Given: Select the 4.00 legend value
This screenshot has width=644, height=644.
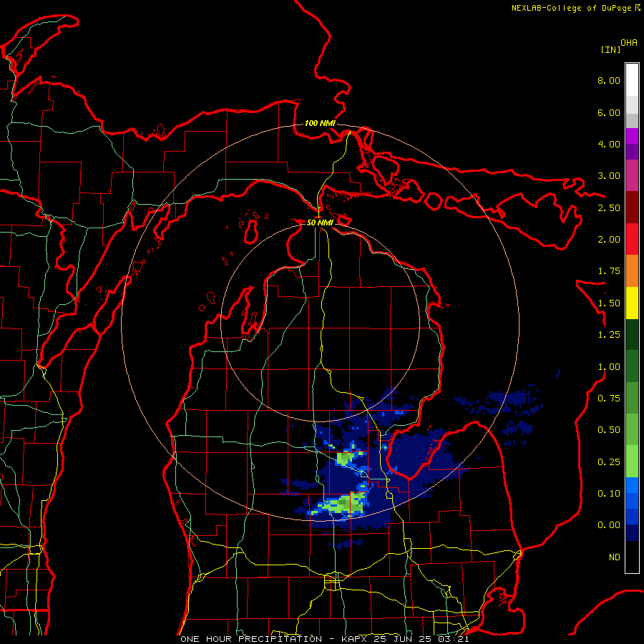Looking at the screenshot, I should (x=609, y=144).
